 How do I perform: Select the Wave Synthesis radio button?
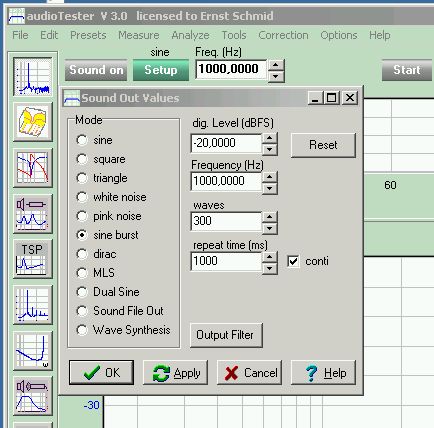82,330
